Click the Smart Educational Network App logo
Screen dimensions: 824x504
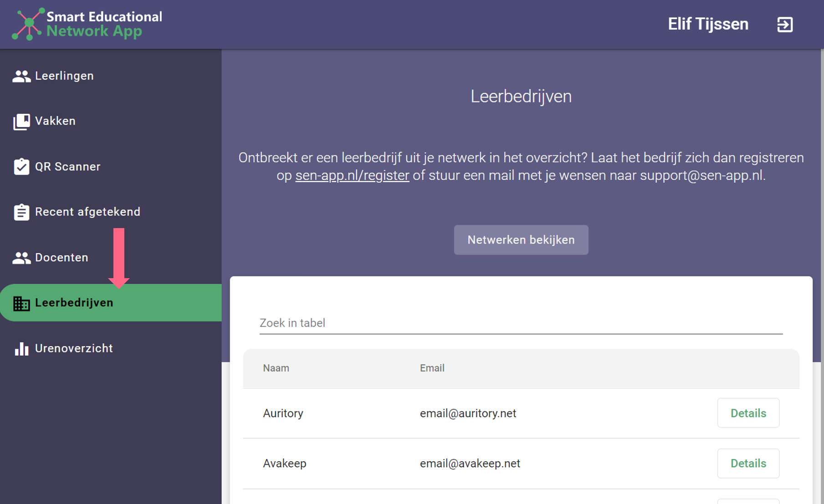pos(87,24)
